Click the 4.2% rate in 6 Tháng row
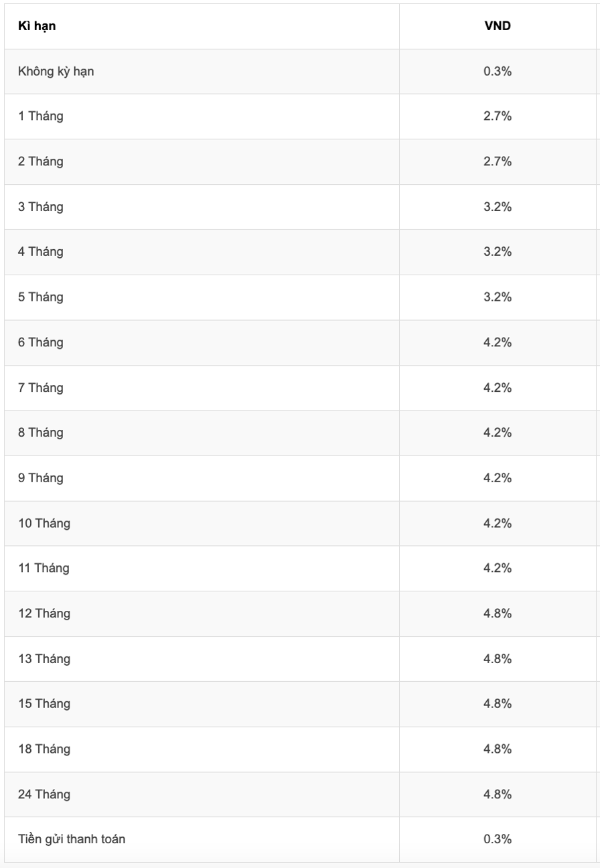600x868 pixels. 498,342
